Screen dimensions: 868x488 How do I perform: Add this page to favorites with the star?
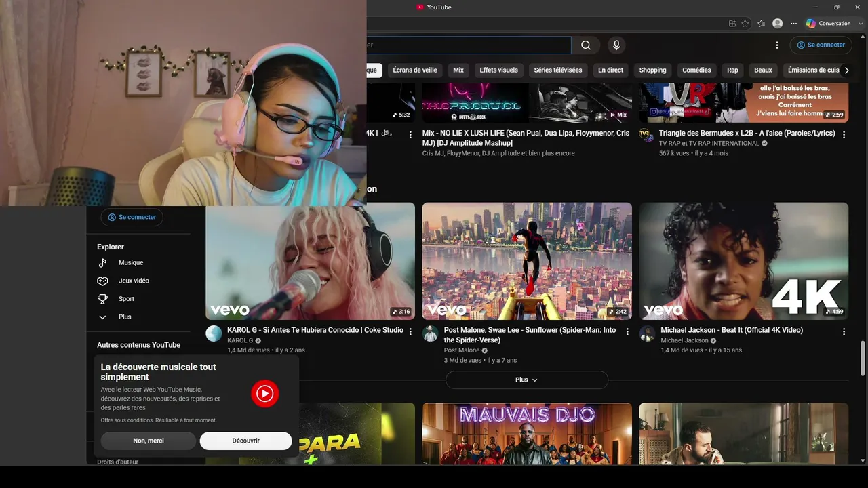pyautogui.click(x=745, y=24)
